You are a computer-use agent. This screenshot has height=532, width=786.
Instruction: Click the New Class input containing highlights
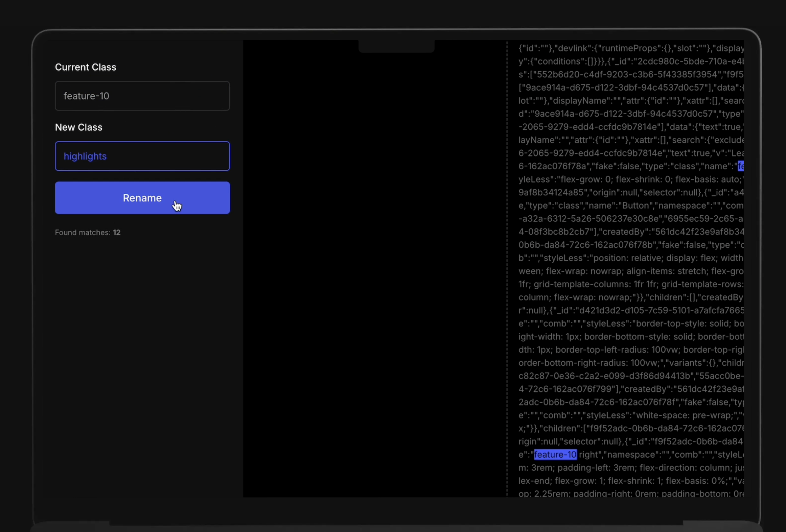(142, 156)
